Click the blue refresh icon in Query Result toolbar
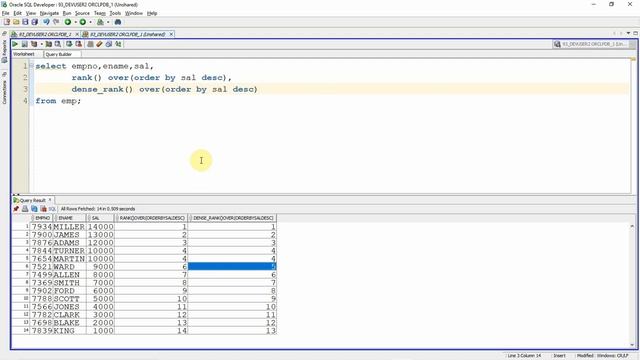Viewport: 640px width, 360px height. (34, 209)
